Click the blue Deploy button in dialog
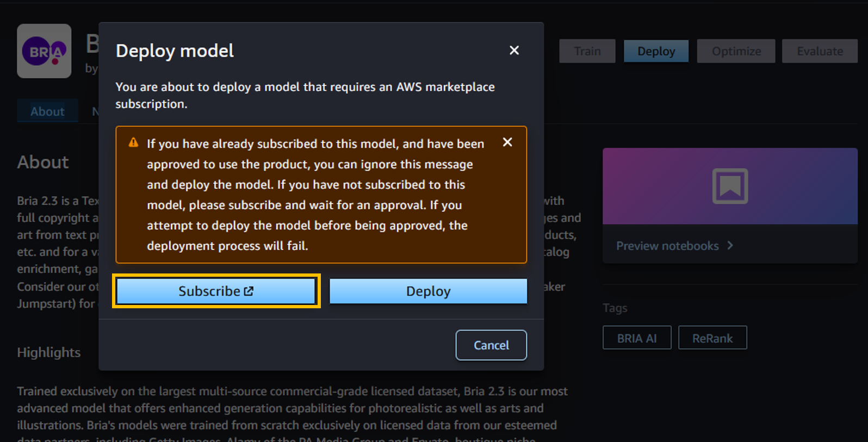The height and width of the screenshot is (442, 868). (x=428, y=291)
